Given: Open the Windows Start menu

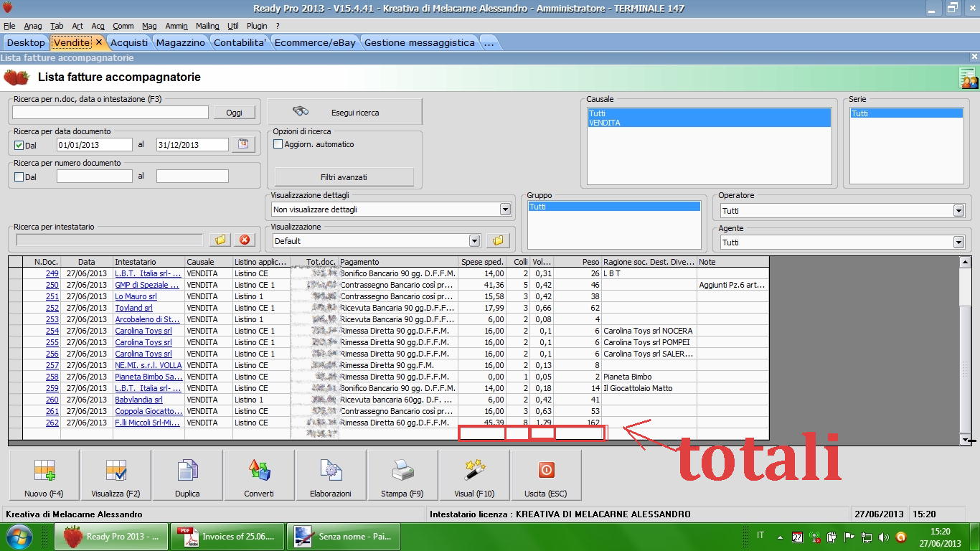Looking at the screenshot, I should coord(18,537).
